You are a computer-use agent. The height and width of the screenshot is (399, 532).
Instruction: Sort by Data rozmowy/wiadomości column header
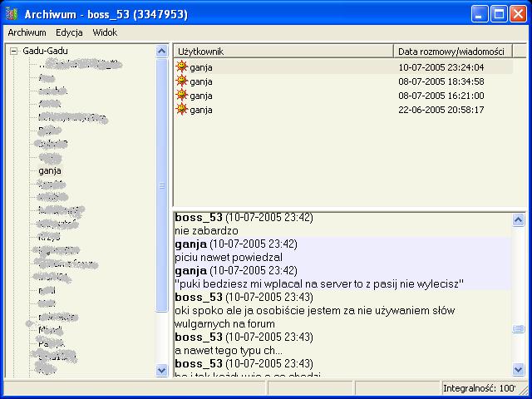pos(460,52)
